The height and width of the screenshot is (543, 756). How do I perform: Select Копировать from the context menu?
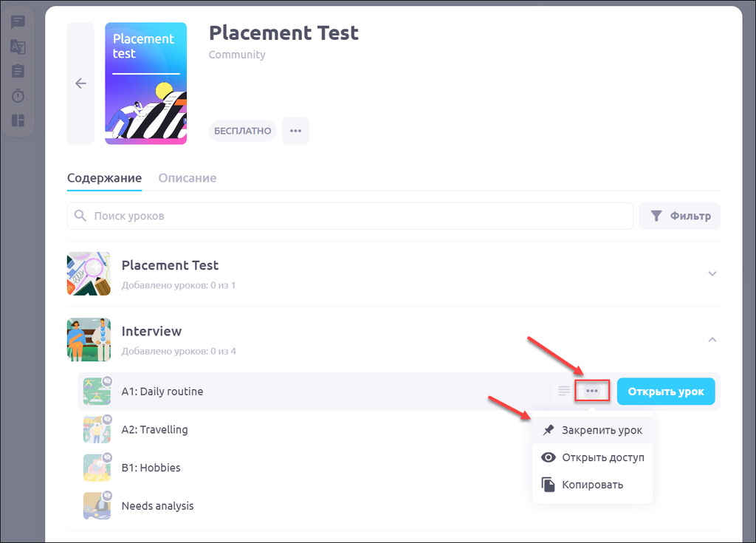[x=592, y=485]
